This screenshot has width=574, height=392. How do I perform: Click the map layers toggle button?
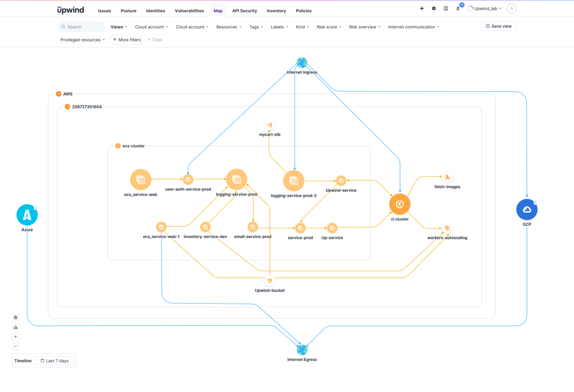(x=15, y=317)
